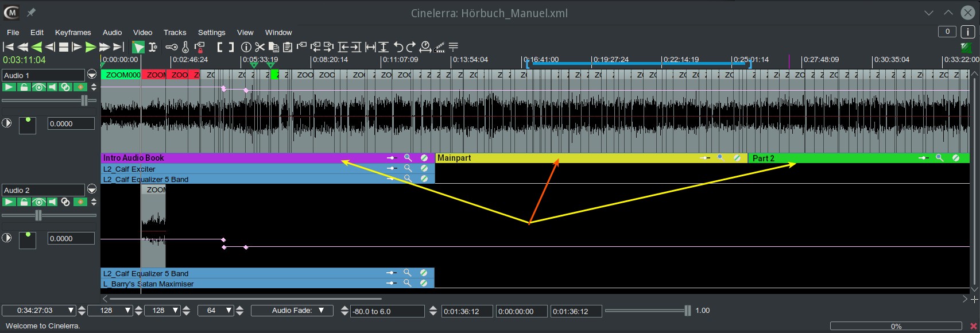This screenshot has width=980, height=333.
Task: Click the Stop playback button
Action: (64, 47)
